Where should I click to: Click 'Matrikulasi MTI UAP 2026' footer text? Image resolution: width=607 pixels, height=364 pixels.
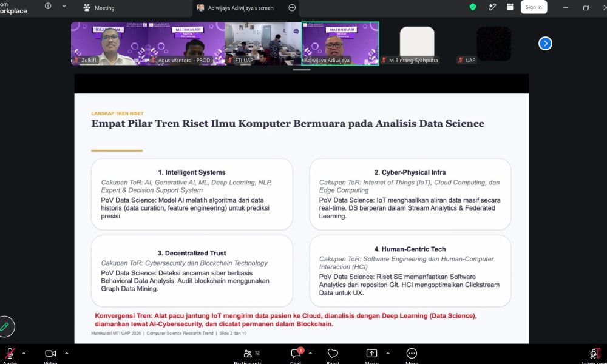[116, 334]
